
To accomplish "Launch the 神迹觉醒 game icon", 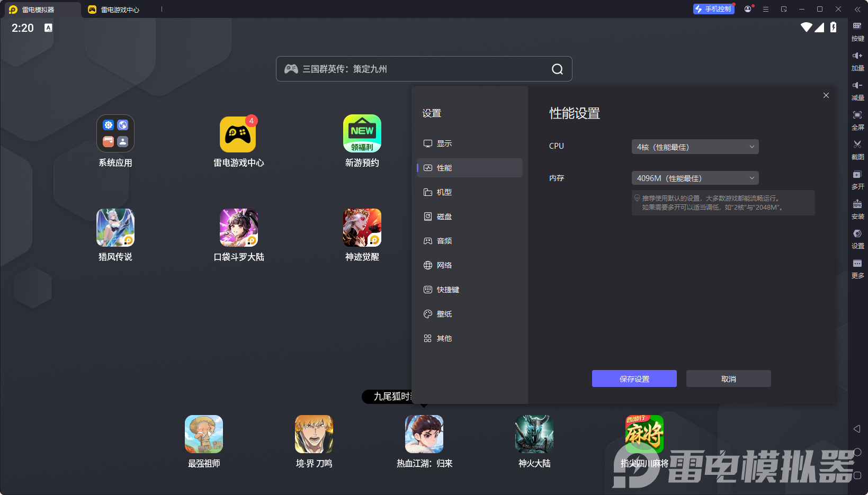I will [362, 228].
